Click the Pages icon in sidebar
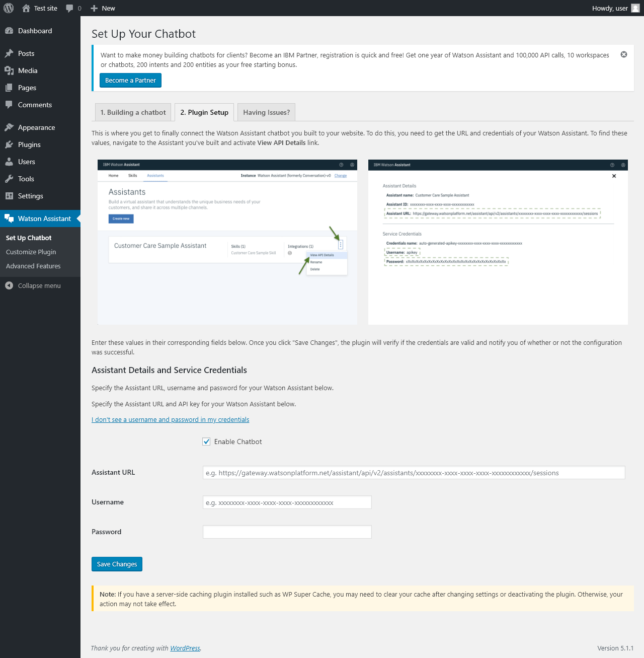 coord(9,88)
